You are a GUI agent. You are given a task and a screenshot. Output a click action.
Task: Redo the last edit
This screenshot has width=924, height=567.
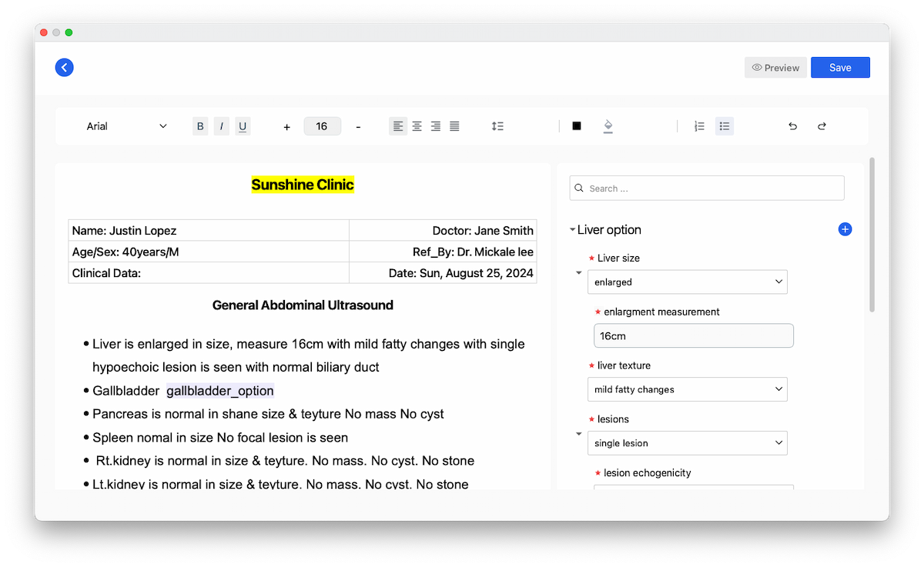[822, 126]
